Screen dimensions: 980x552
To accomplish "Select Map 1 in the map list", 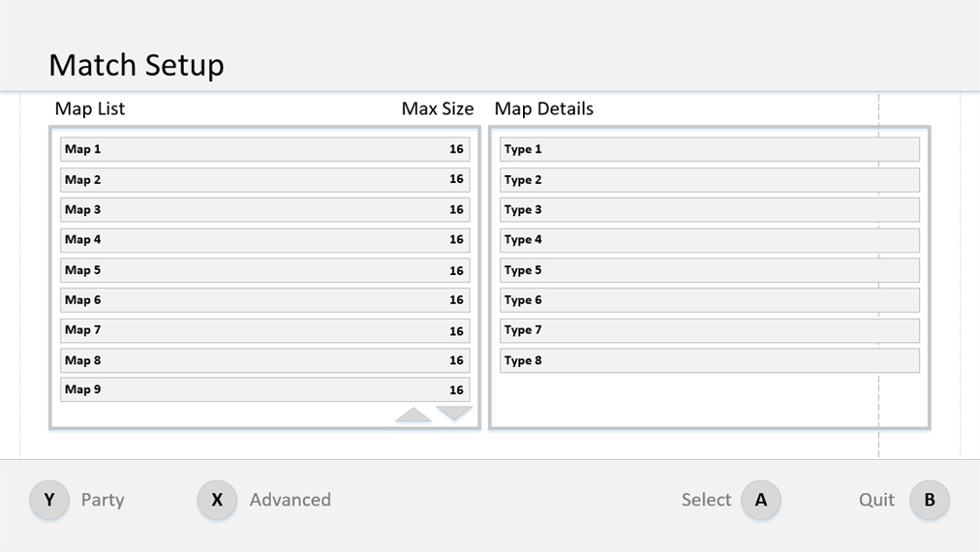I will click(x=264, y=149).
